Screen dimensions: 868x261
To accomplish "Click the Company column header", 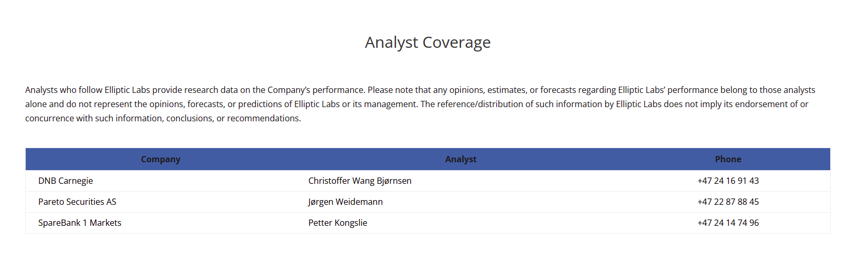I will pyautogui.click(x=160, y=159).
